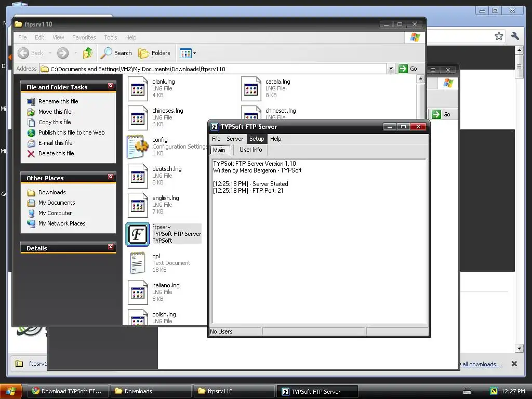532x399 pixels.
Task: Open the Edit menu in Explorer
Action: click(39, 37)
